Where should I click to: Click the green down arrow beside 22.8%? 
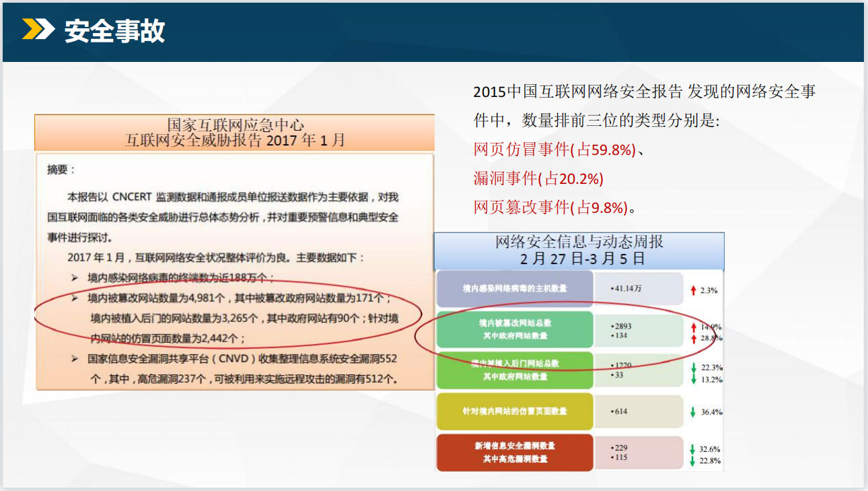tap(692, 461)
